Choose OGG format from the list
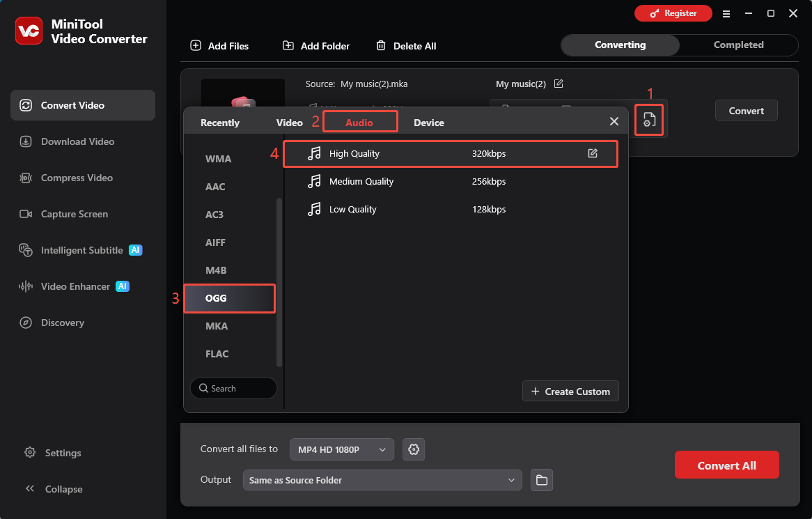Viewport: 812px width, 519px height. (229, 298)
